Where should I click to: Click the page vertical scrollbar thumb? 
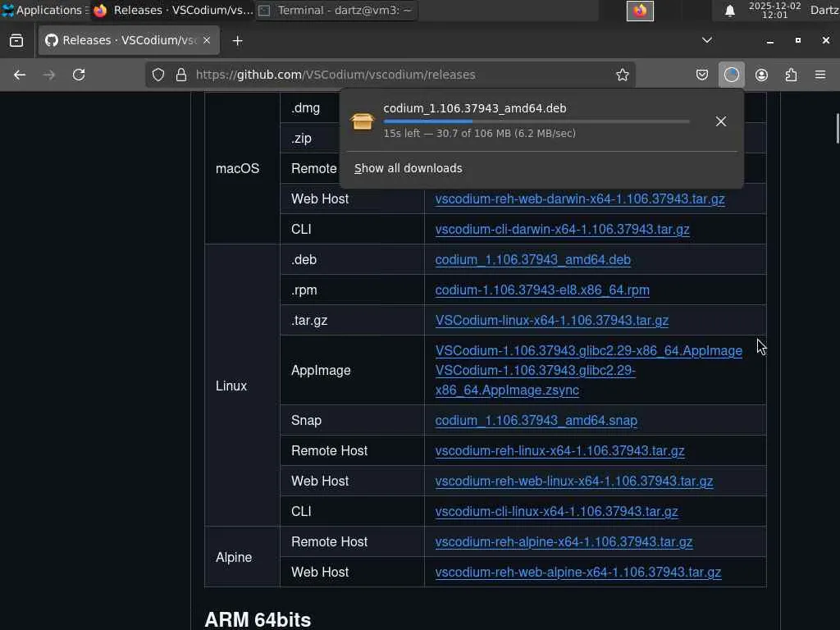(x=838, y=129)
